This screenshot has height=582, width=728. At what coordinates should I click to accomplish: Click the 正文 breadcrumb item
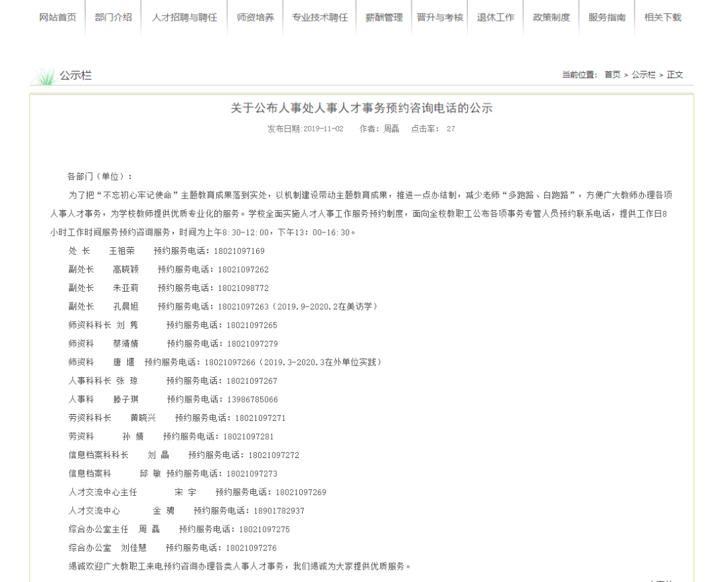click(x=675, y=75)
